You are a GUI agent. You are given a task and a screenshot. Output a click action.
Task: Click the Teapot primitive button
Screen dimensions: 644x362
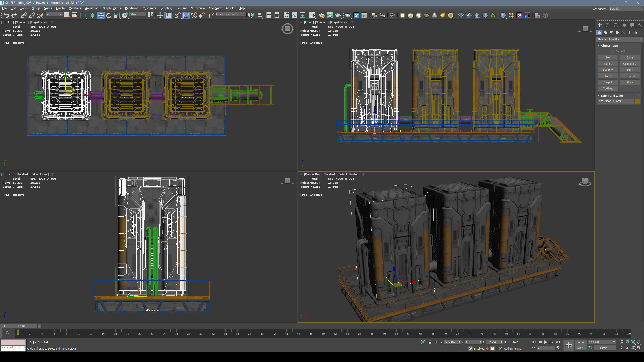click(608, 82)
